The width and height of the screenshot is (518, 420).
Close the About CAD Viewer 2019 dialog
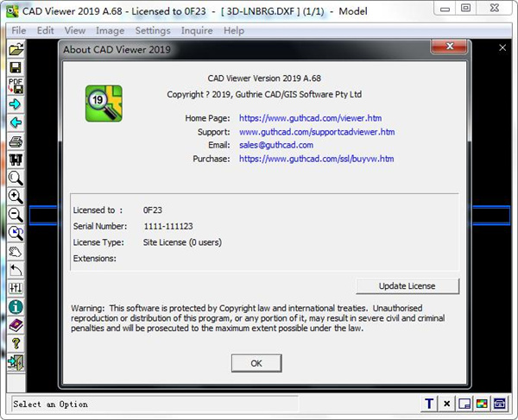(449, 47)
